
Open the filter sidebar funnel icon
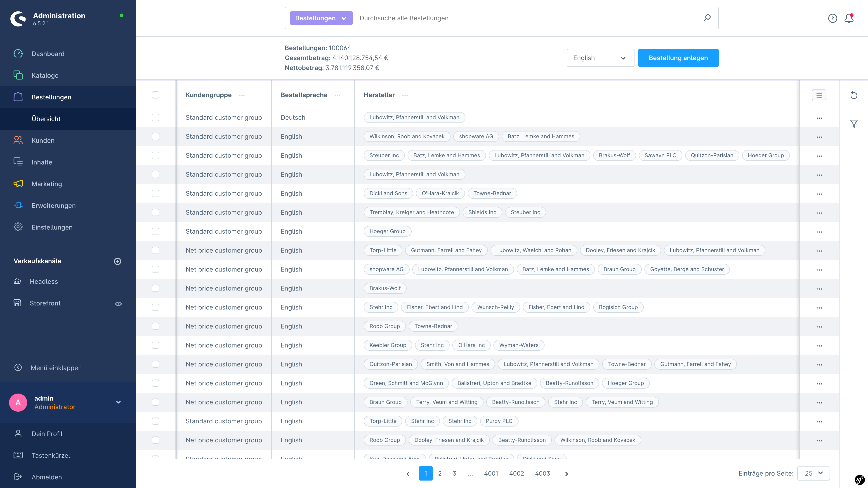[854, 124]
